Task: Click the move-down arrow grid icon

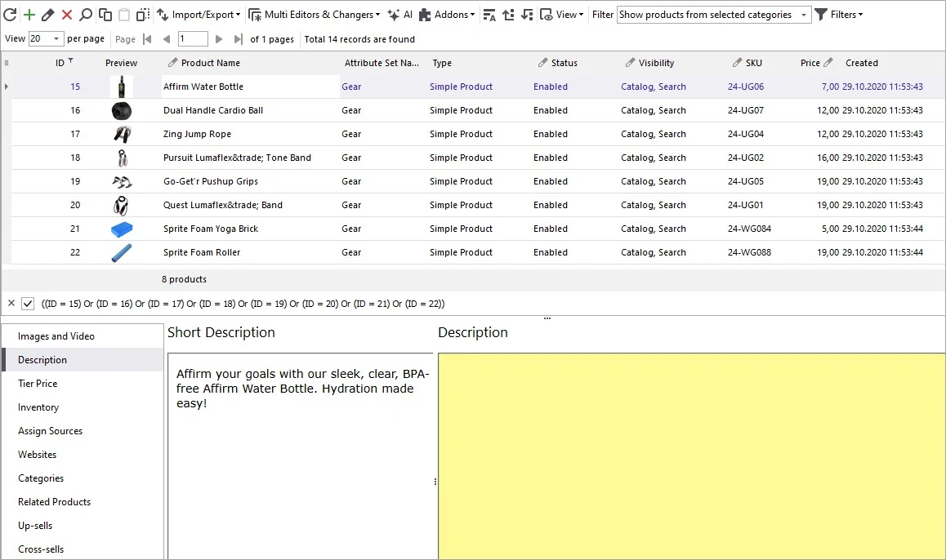Action: 527,15
